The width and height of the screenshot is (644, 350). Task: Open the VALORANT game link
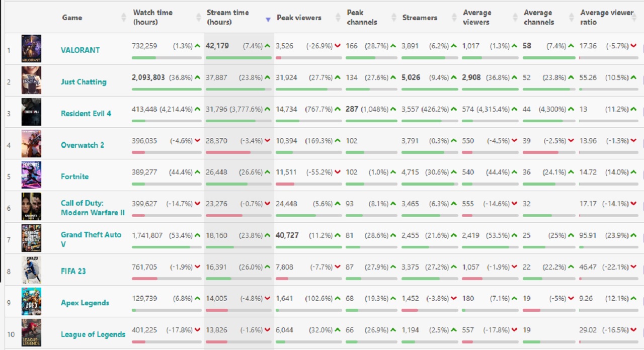[80, 50]
